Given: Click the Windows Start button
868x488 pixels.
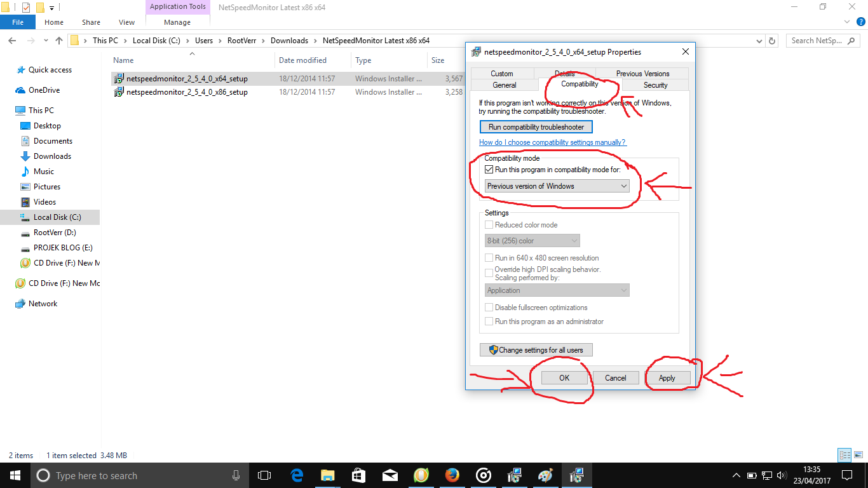Looking at the screenshot, I should click(15, 475).
